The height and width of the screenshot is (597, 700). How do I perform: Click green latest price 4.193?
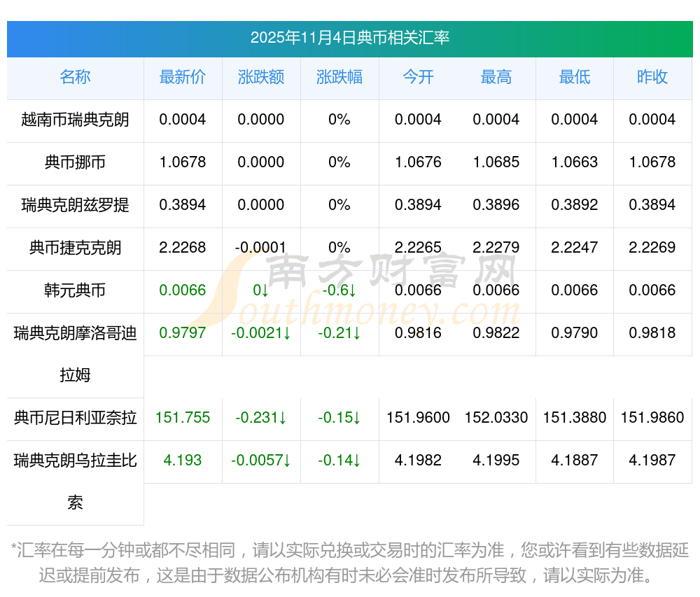coord(183,460)
